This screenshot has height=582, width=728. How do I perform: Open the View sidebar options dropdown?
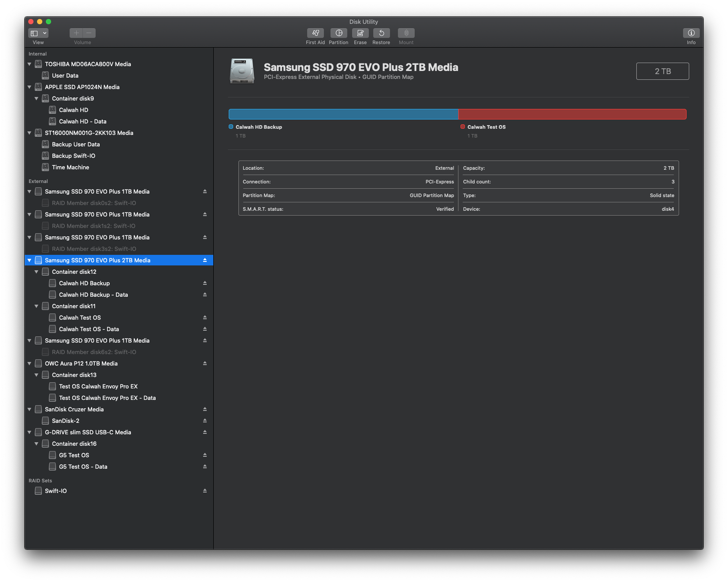pos(38,33)
